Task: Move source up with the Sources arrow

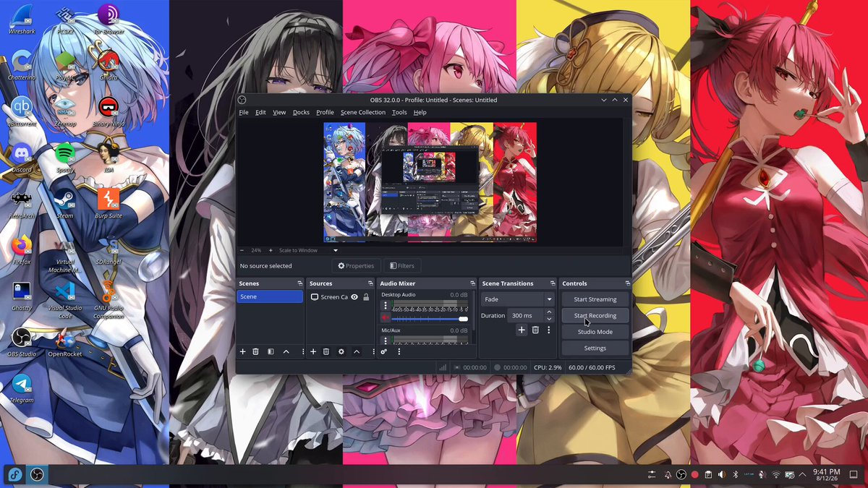Action: 357,351
